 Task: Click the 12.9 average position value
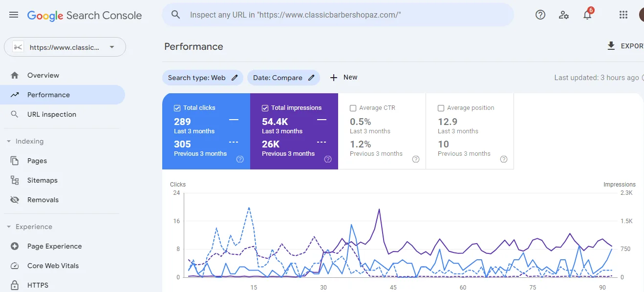tap(448, 122)
